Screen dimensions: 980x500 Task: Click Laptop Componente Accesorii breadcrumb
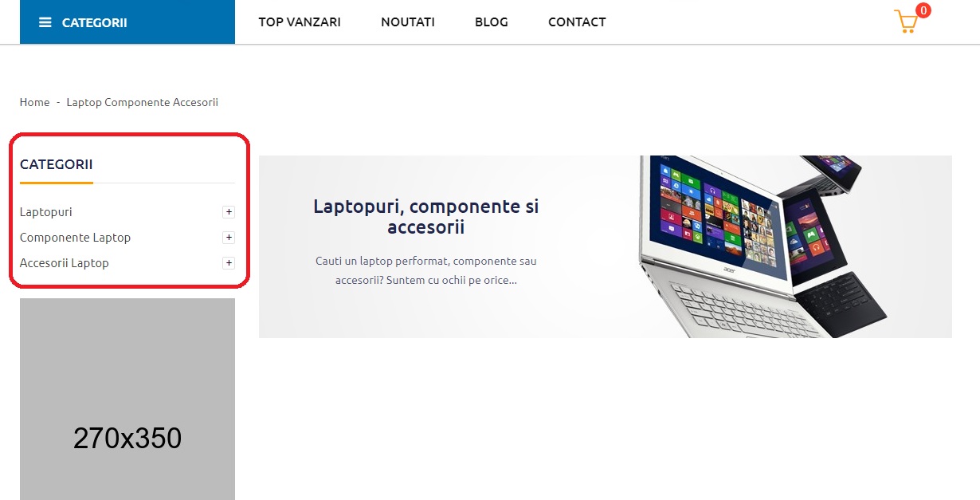click(143, 102)
